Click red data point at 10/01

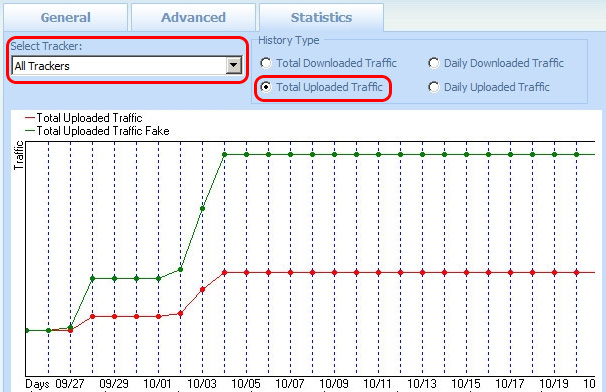click(158, 317)
